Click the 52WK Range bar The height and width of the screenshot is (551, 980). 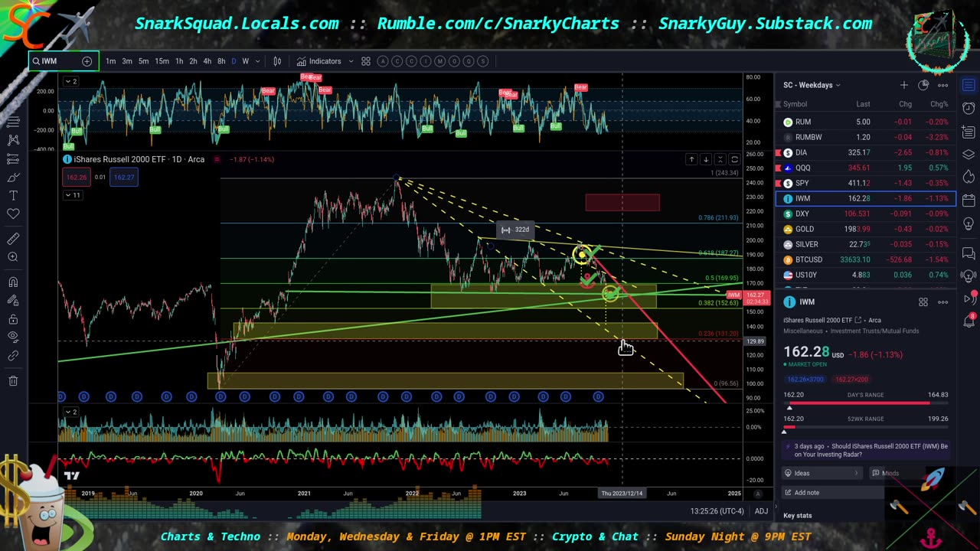coord(865,426)
